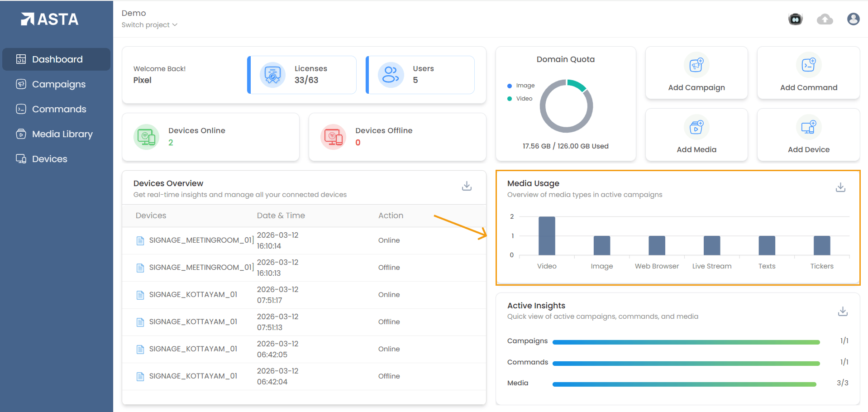The height and width of the screenshot is (412, 868).
Task: Click the Add Command button
Action: [808, 73]
